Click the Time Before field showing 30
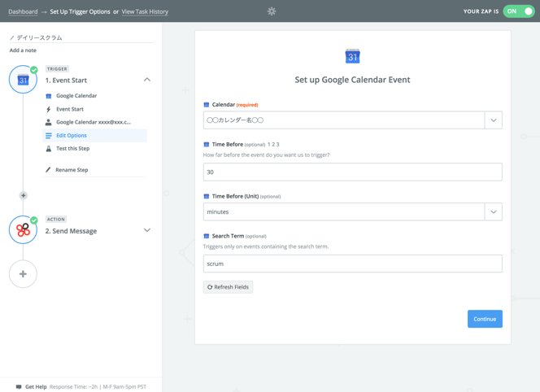 [x=353, y=172]
